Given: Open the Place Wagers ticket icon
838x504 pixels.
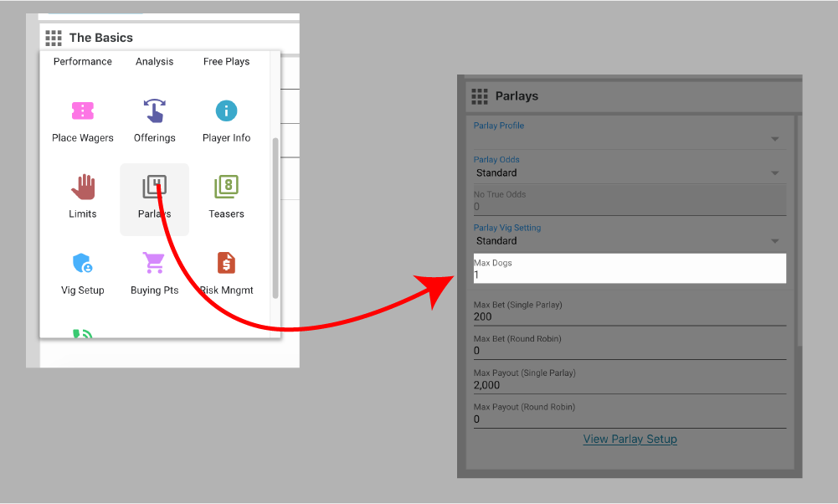Looking at the screenshot, I should (x=82, y=111).
